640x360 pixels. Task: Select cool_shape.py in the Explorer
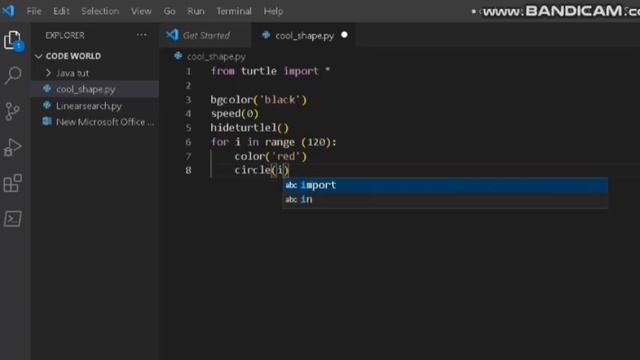click(x=95, y=89)
